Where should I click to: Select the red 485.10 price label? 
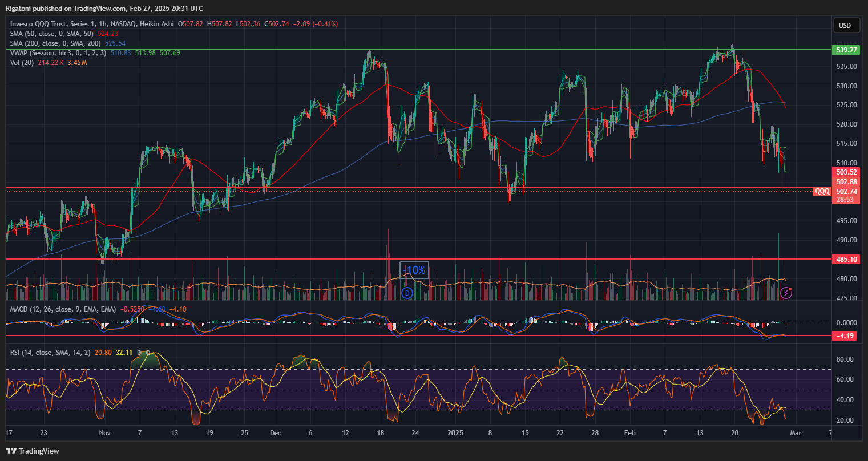point(847,259)
